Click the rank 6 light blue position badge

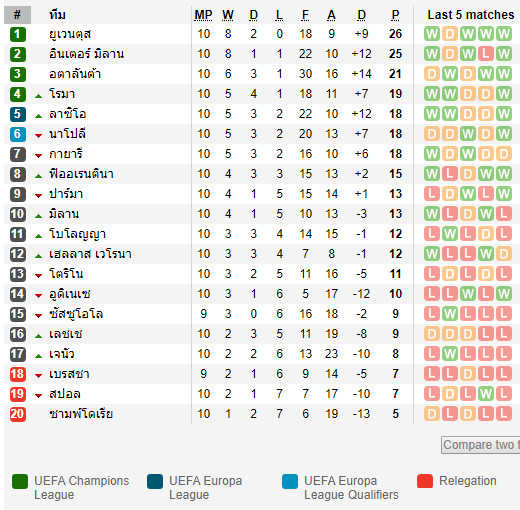pyautogui.click(x=18, y=134)
